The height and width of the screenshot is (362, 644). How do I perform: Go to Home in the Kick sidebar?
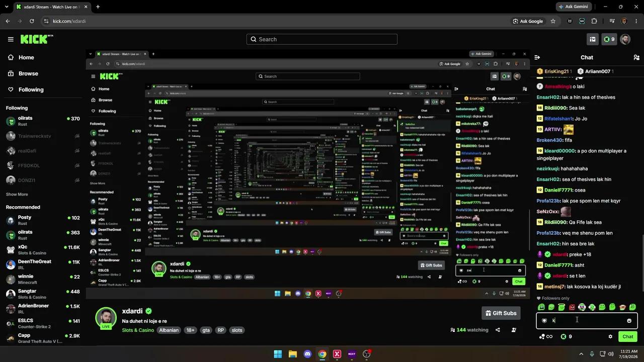click(x=21, y=57)
